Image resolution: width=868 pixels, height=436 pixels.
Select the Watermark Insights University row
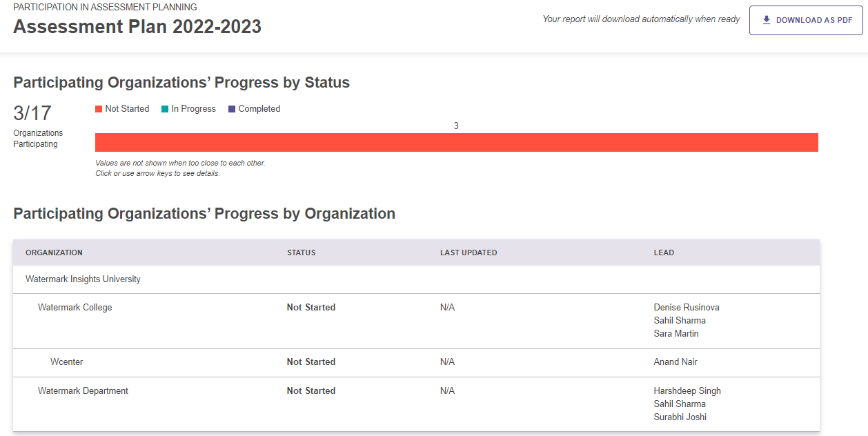[416, 279]
